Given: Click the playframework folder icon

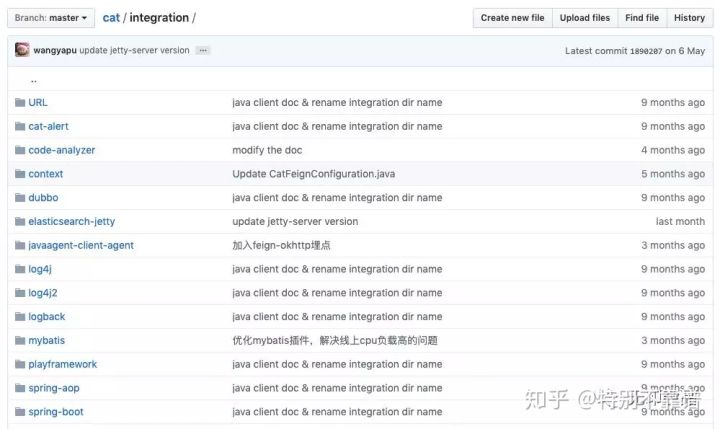Looking at the screenshot, I should [x=20, y=364].
